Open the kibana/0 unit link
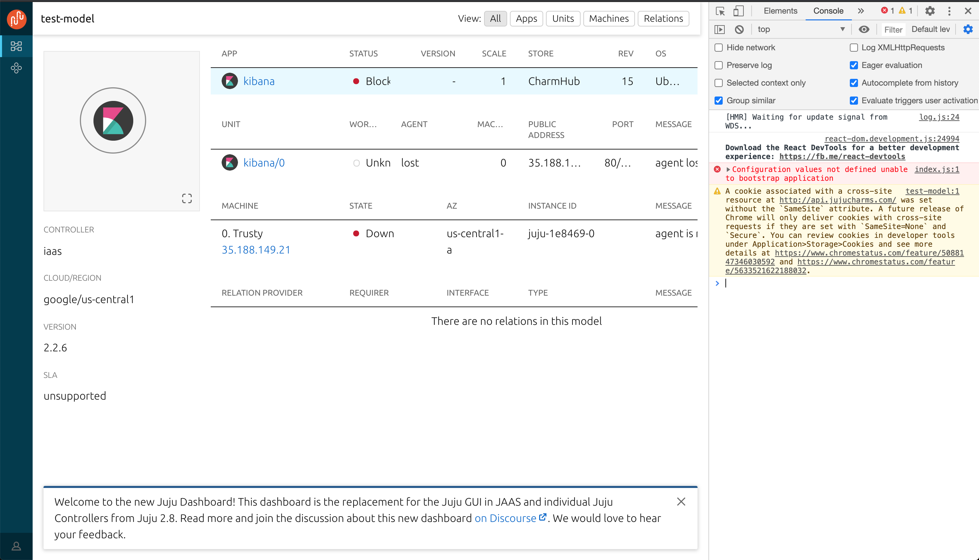 (x=264, y=163)
